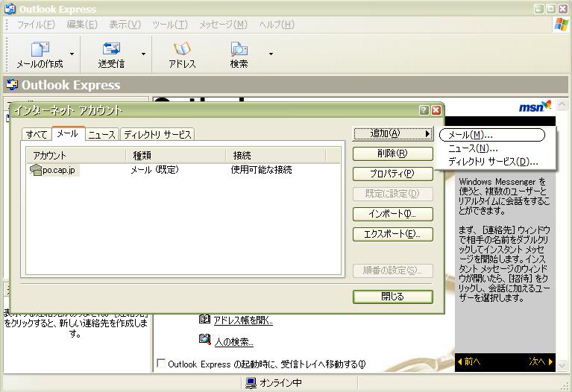Click the Search (検索) toolbar icon
Image resolution: width=572 pixels, height=392 pixels.
coord(239,49)
